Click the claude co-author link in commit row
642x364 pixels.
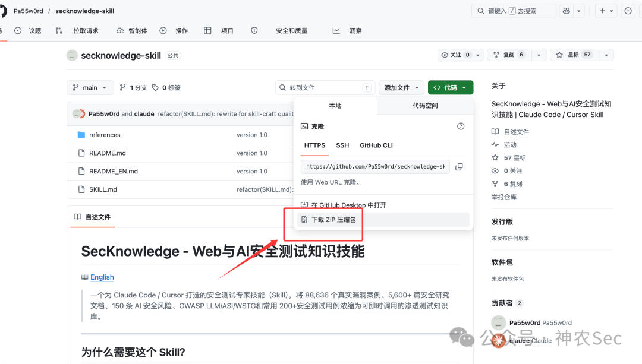click(144, 113)
